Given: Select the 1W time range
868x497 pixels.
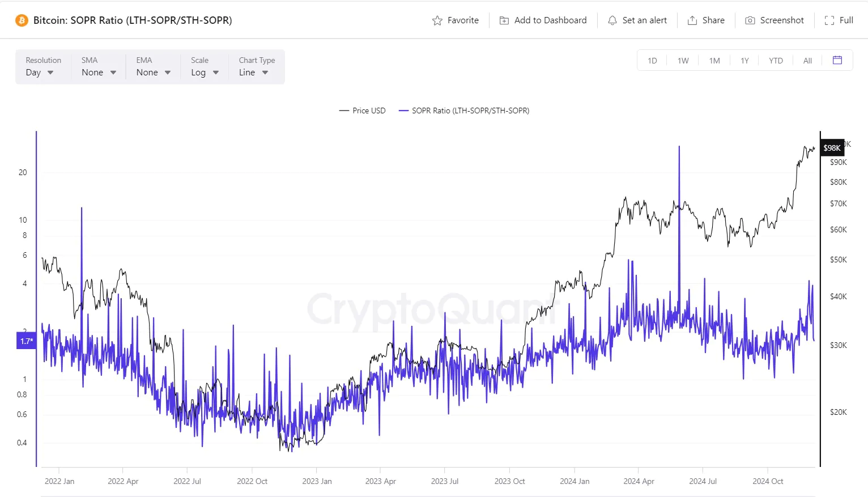Looking at the screenshot, I should point(683,61).
